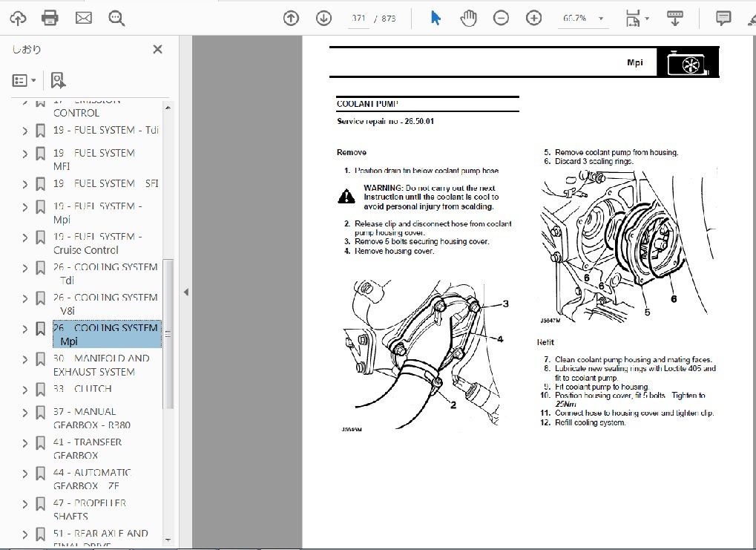Open the find text search icon
756x550 pixels.
116,19
